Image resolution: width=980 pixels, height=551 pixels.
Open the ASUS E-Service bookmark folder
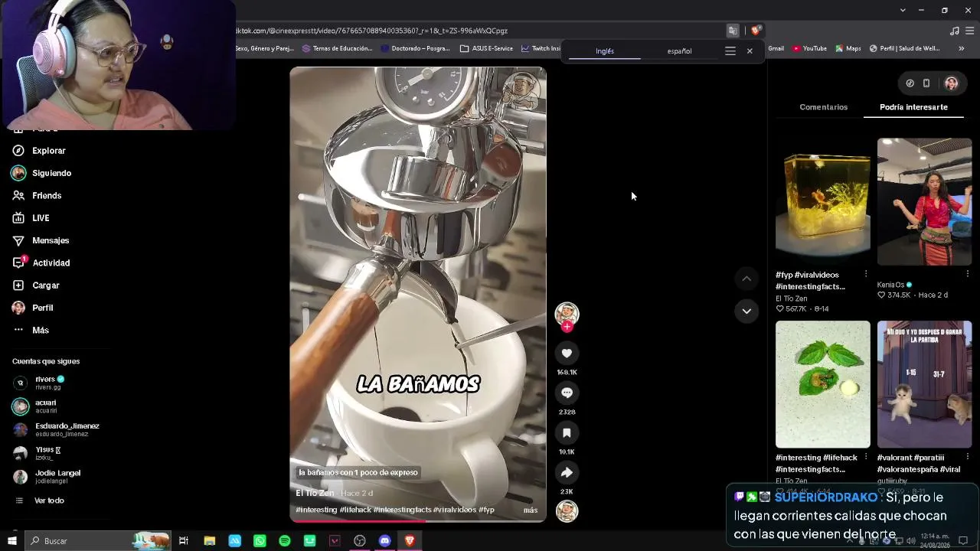coord(486,48)
